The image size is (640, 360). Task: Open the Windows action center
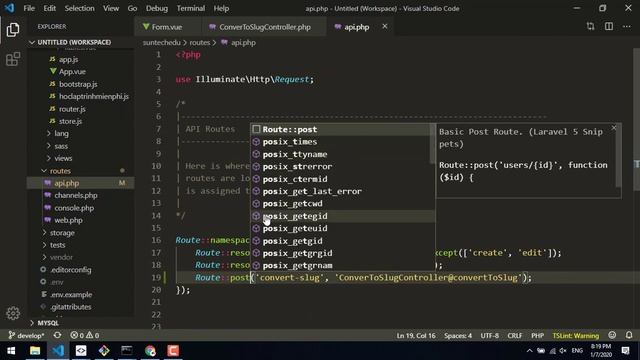625,351
